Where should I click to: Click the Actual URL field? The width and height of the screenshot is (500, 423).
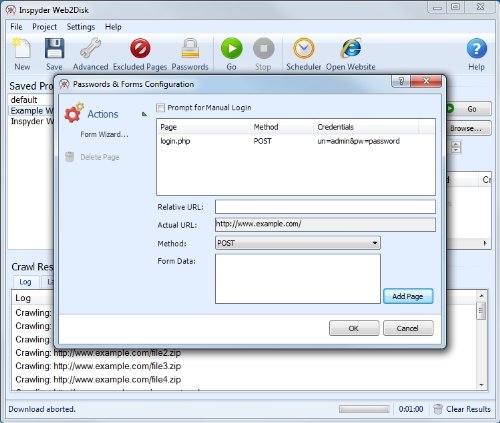[325, 224]
